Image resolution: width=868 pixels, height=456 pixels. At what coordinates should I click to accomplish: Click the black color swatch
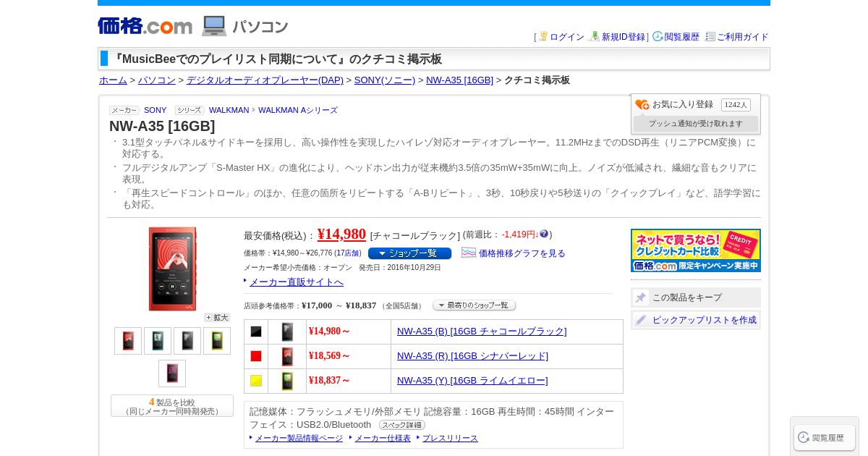point(256,332)
